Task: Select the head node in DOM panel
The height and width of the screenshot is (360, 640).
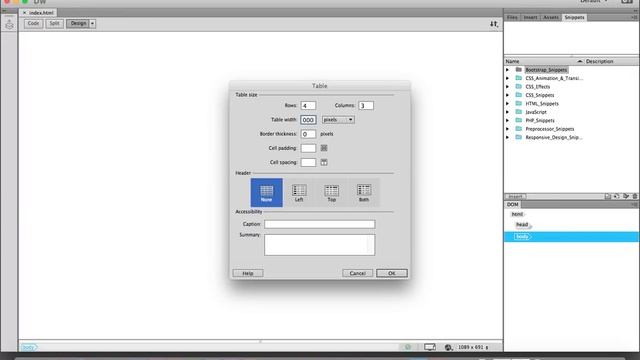Action: (522, 224)
